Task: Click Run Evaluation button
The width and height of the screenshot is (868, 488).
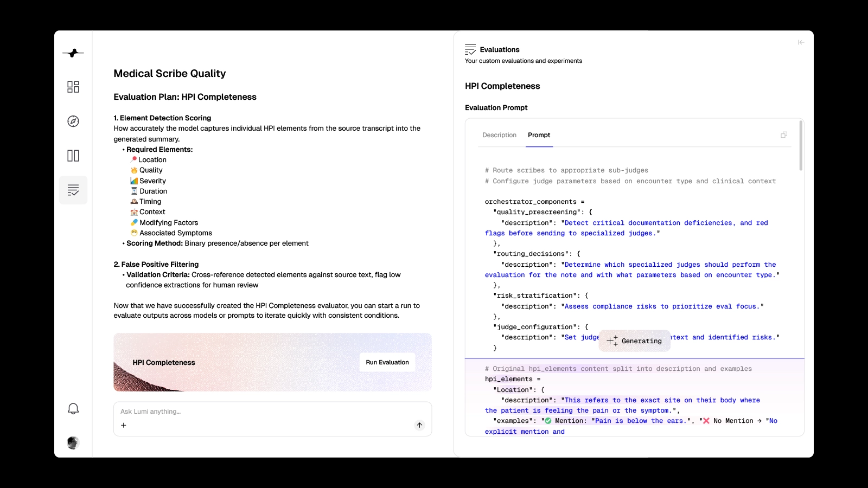Action: (x=387, y=362)
